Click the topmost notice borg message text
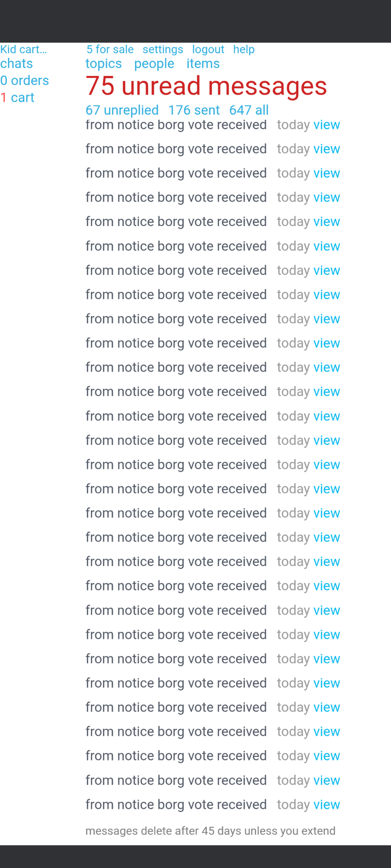391x868 pixels. pyautogui.click(x=176, y=125)
